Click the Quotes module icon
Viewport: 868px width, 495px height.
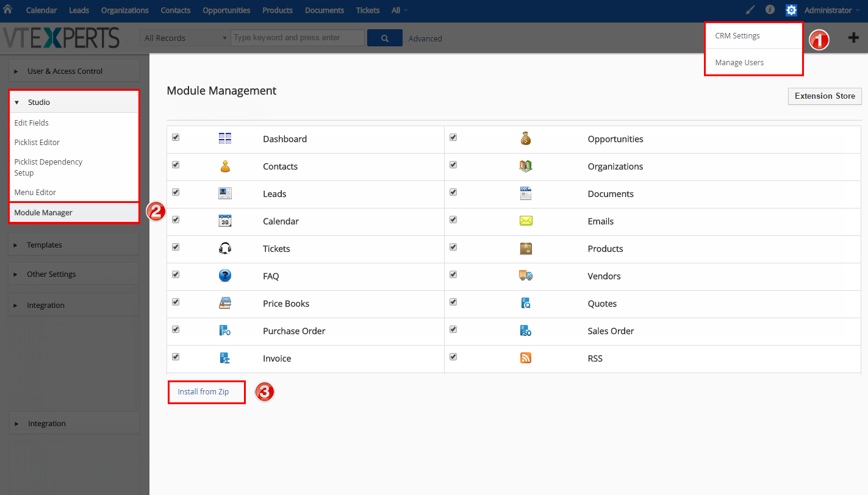click(526, 303)
